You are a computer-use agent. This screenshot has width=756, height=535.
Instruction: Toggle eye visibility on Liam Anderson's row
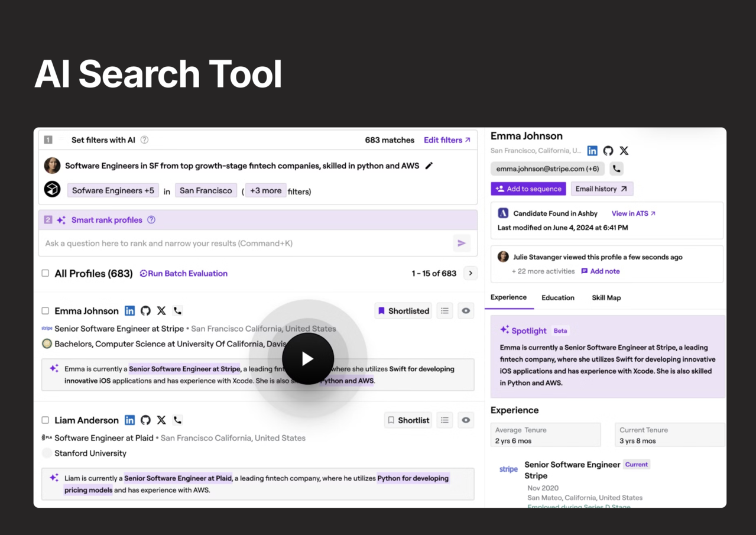(x=466, y=420)
